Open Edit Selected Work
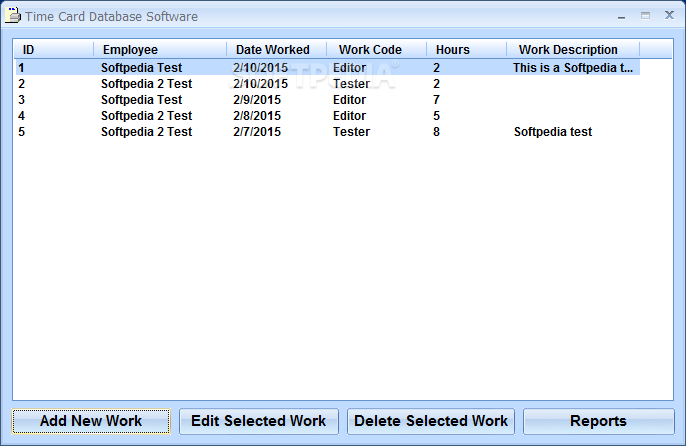Image resolution: width=686 pixels, height=446 pixels. 259,421
